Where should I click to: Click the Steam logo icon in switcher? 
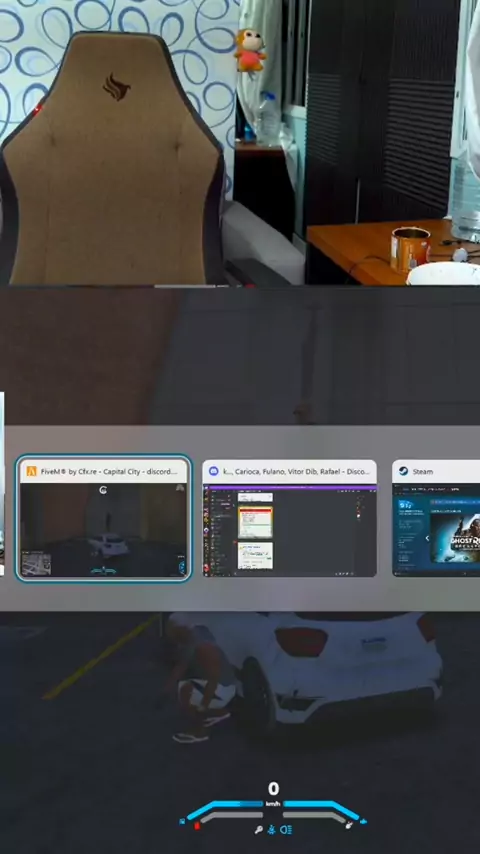[x=404, y=472]
